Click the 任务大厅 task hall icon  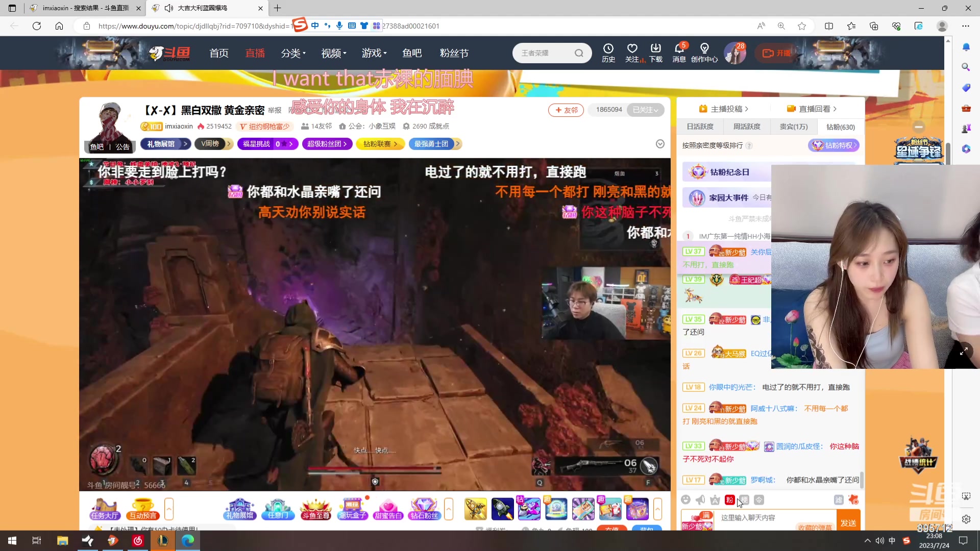(x=105, y=509)
